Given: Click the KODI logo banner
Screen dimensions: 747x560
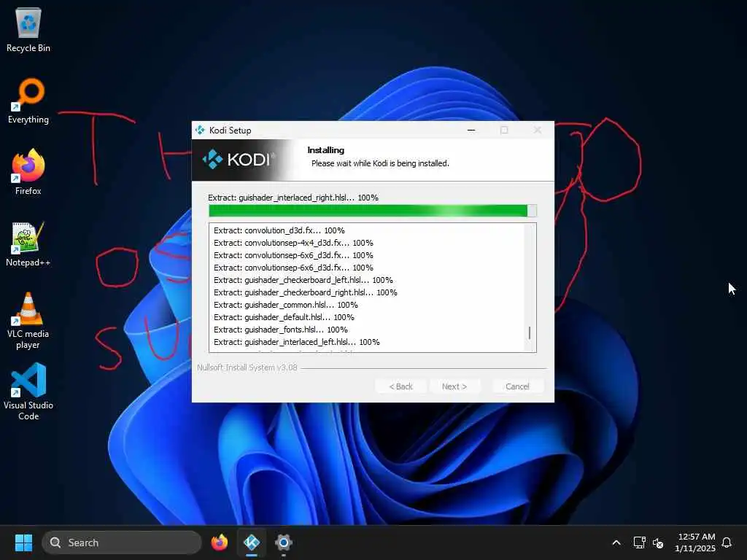Looking at the screenshot, I should point(239,160).
